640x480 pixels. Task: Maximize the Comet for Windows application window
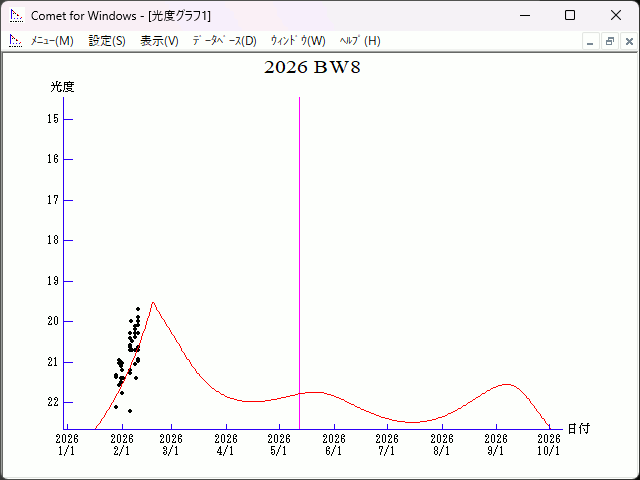tap(570, 15)
